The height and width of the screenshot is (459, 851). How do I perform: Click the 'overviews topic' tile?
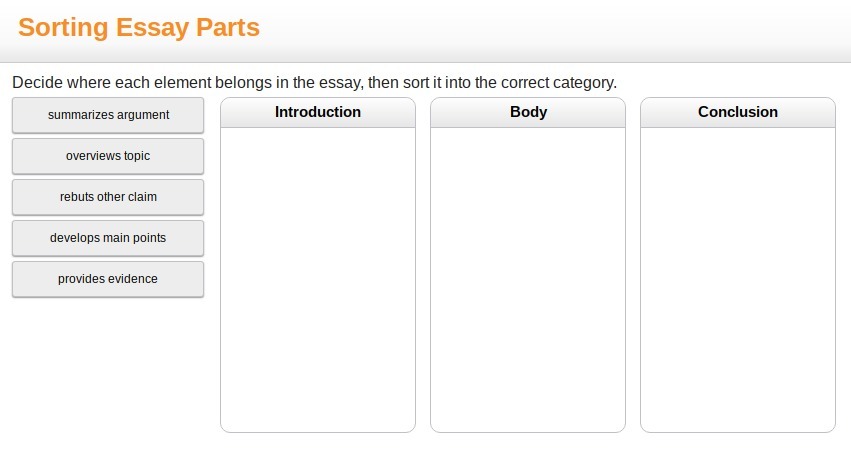pos(108,156)
